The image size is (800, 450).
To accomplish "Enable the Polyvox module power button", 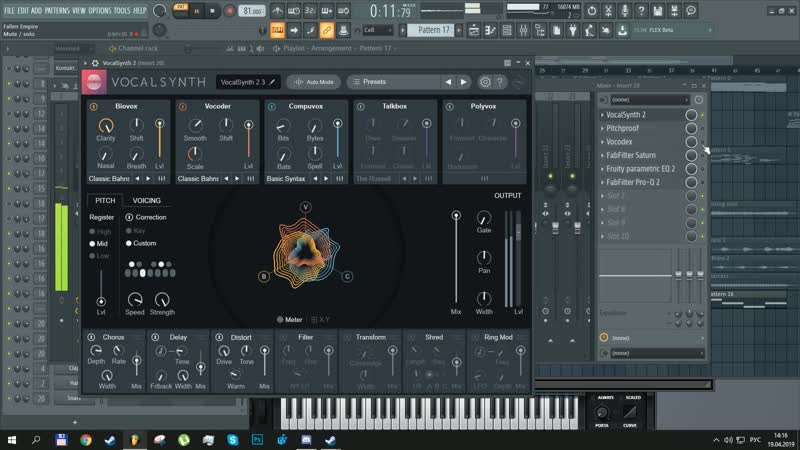I will (449, 107).
